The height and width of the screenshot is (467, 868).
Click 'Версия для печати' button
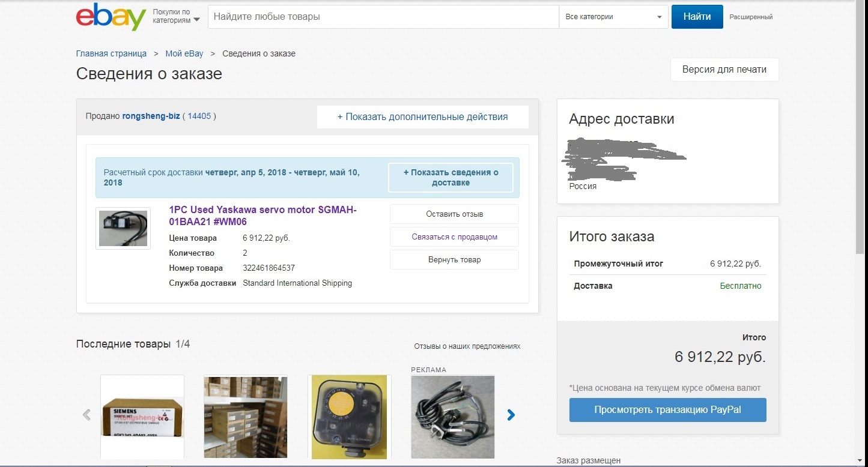[724, 70]
